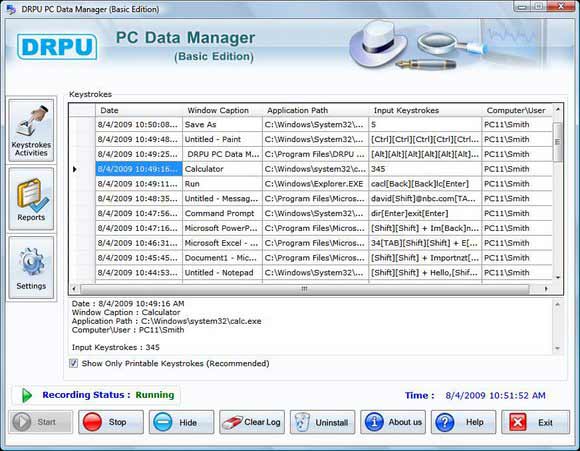Click the C:\Windows\Explorer.EXE path cell
The height and width of the screenshot is (451, 580).
coord(316,184)
